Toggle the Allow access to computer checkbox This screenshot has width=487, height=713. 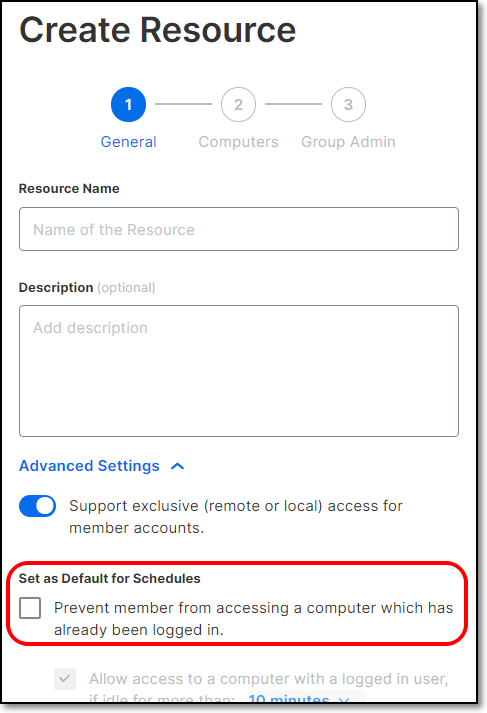(x=65, y=679)
